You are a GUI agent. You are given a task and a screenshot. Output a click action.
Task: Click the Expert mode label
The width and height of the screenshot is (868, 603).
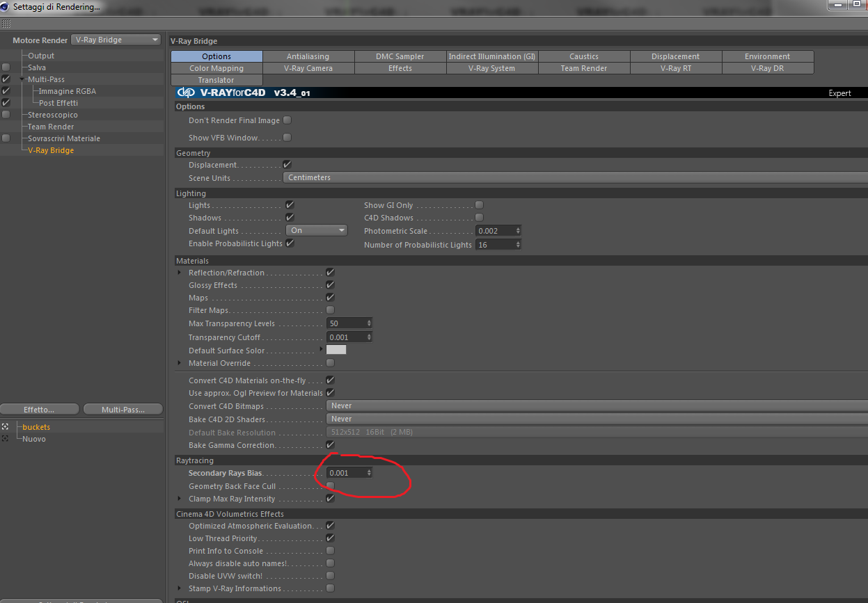[839, 93]
